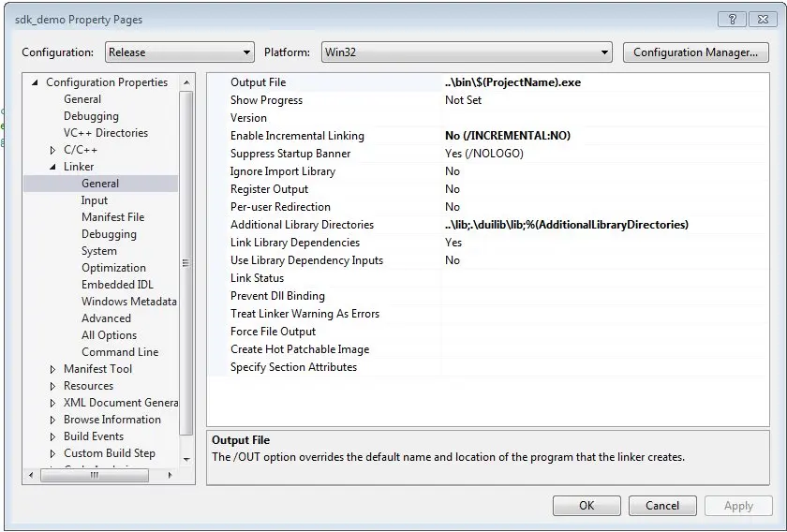787x532 pixels.
Task: Expand the Build Events node
Action: click(x=53, y=436)
